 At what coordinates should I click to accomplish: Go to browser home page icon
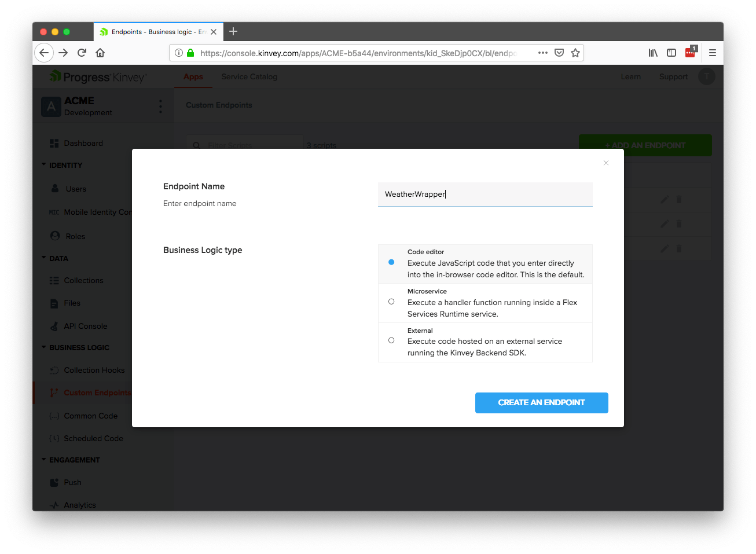(100, 53)
